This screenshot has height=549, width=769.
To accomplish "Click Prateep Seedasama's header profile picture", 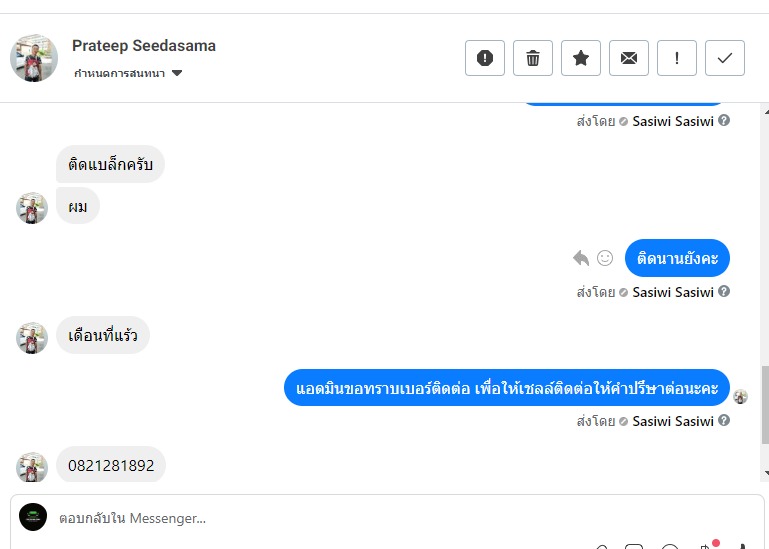I will point(34,58).
